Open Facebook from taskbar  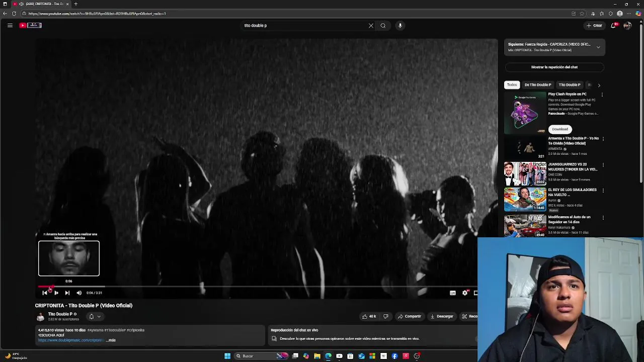point(394,356)
